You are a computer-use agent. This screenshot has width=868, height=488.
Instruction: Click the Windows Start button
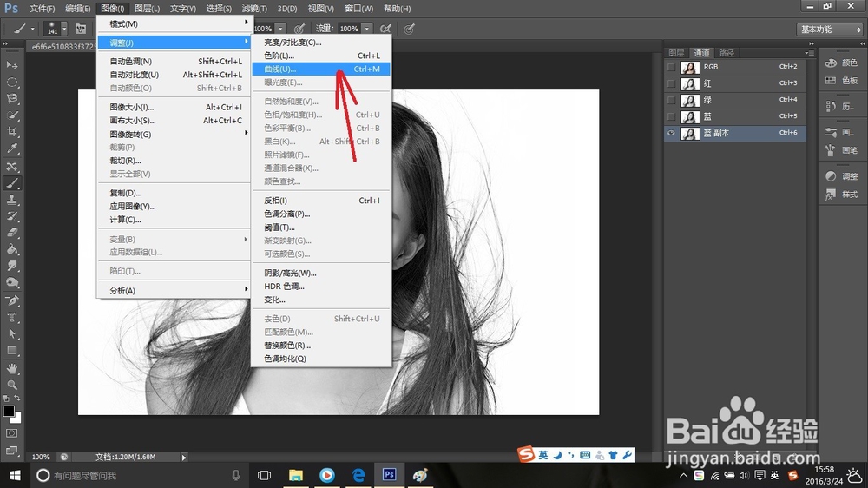[x=15, y=475]
